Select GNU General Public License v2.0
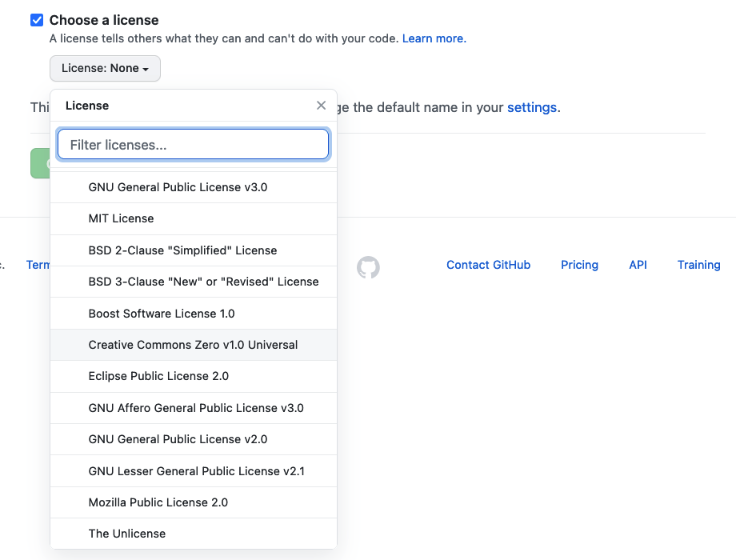This screenshot has width=736, height=560. click(194, 439)
